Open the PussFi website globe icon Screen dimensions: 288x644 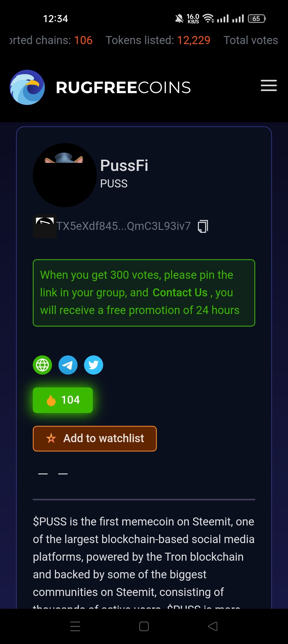[42, 365]
